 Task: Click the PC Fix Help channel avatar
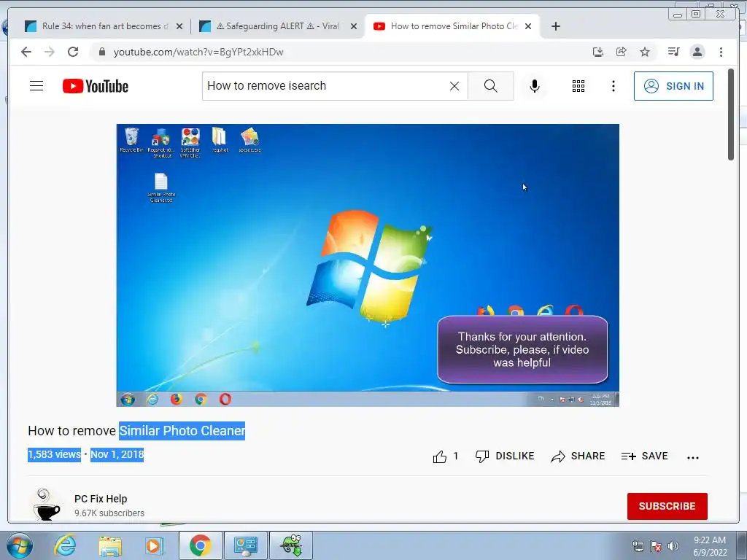click(x=47, y=505)
